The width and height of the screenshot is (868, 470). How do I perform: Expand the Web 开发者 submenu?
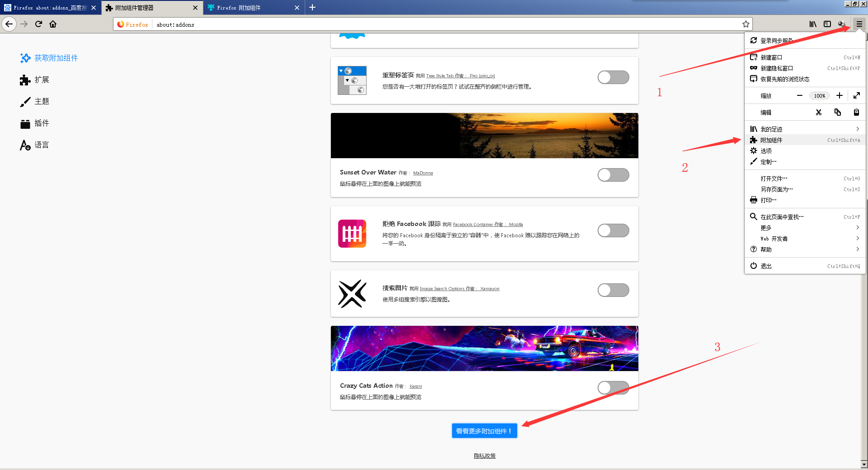tap(805, 239)
